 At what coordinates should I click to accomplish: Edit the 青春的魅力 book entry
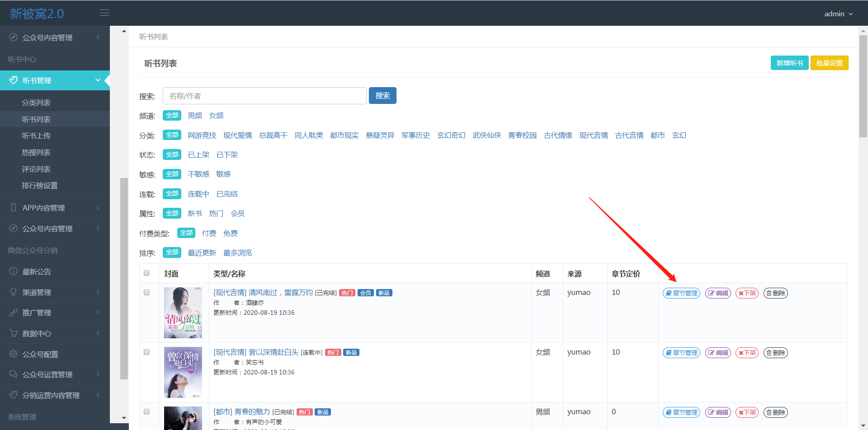coord(718,412)
